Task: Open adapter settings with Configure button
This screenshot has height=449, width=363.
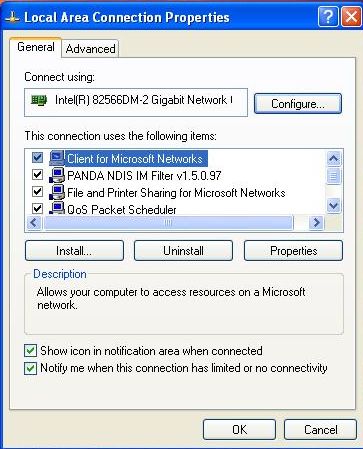Action: coord(298,104)
